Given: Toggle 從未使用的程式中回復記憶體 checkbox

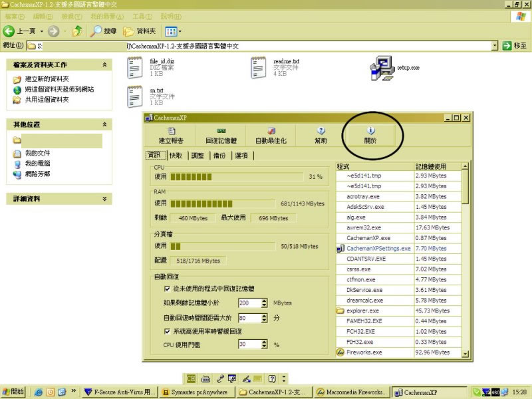Looking at the screenshot, I should (x=167, y=289).
